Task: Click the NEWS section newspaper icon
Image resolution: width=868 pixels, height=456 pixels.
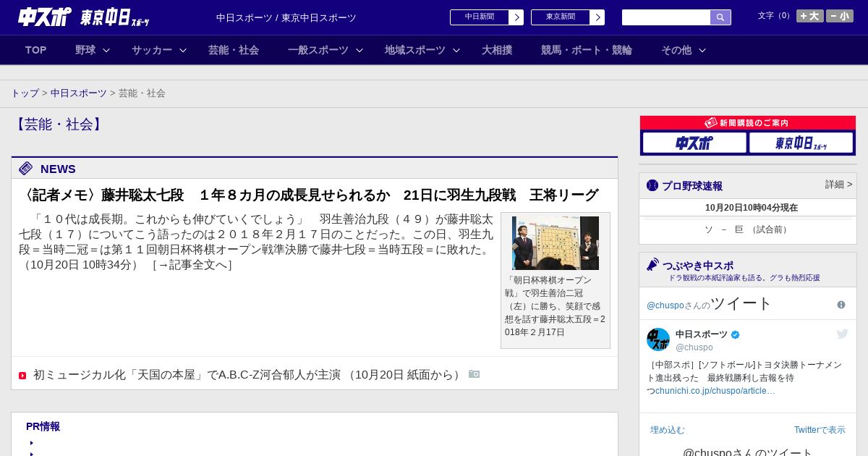Action: (26, 169)
